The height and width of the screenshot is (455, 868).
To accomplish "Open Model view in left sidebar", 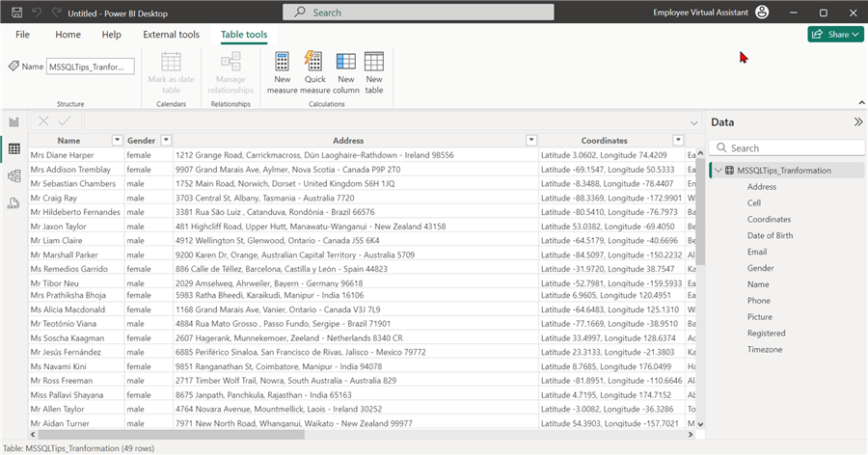I will pos(14,175).
